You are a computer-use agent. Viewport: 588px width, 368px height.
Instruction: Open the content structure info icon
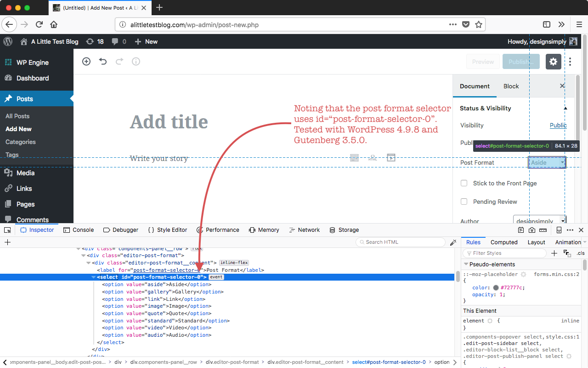tap(136, 62)
